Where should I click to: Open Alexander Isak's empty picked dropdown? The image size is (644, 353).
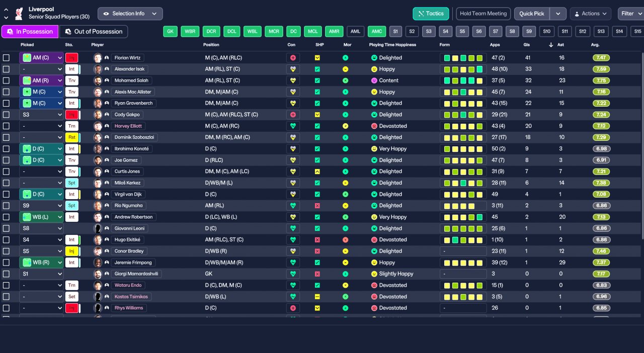(41, 69)
